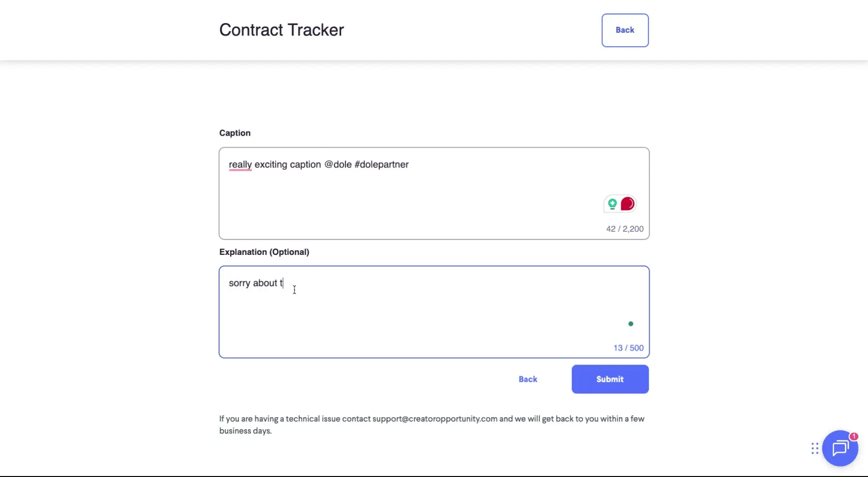This screenshot has width=868, height=477.
Task: Click the green status dot in Explanation box
Action: pos(630,323)
